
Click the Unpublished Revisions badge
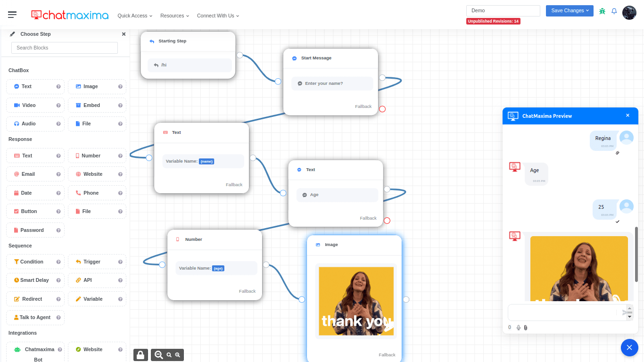click(x=493, y=21)
